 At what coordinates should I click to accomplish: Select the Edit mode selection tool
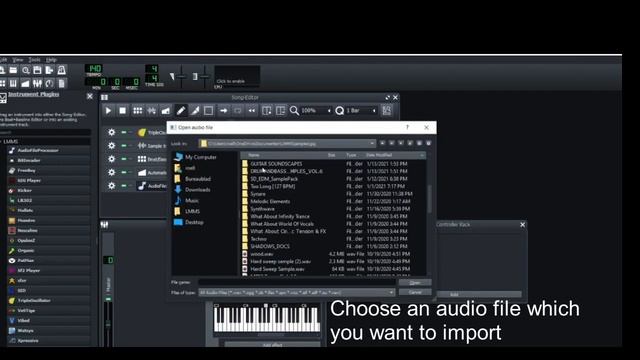pos(209,111)
